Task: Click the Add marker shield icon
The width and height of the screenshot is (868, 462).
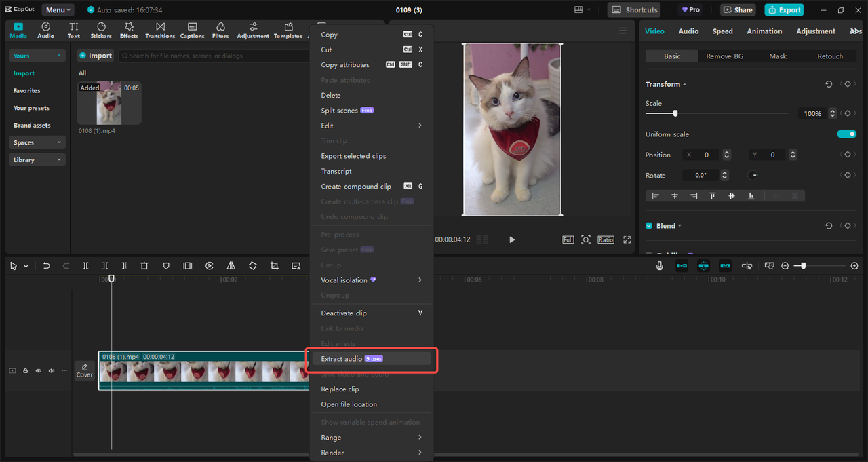Action: click(x=166, y=266)
